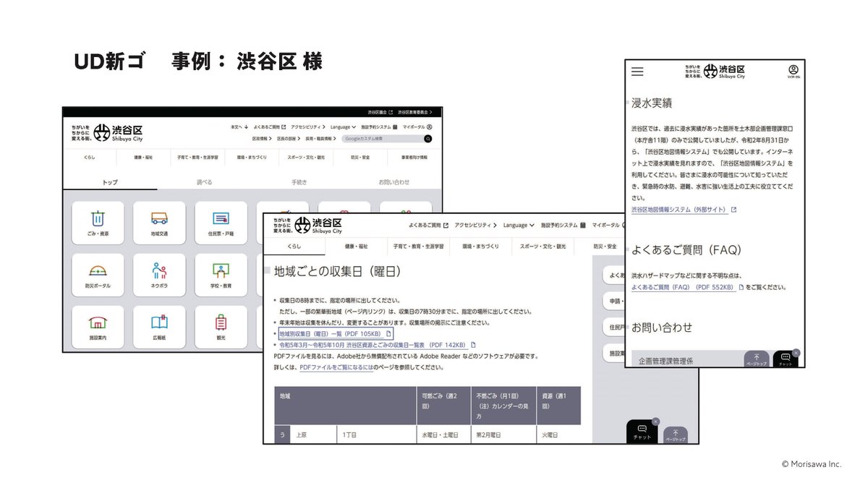
Task: Expand 区政情報 in the homepage header
Action: [x=262, y=138]
